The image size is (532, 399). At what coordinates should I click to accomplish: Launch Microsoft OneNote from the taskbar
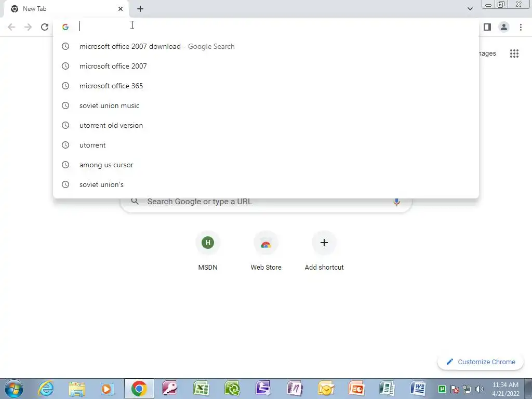click(x=295, y=389)
